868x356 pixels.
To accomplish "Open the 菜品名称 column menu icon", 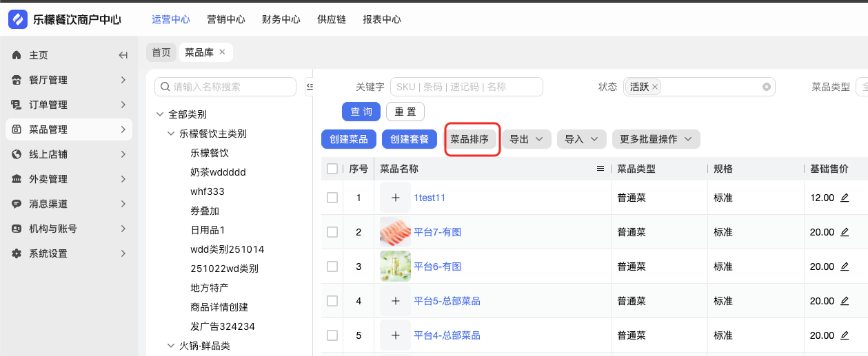I will coord(600,169).
